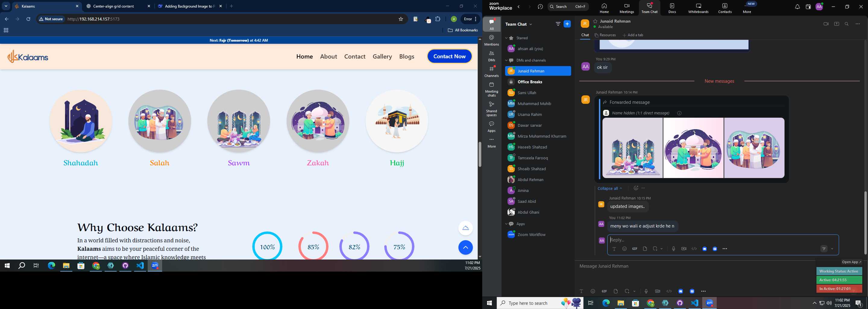868x309 pixels.
Task: Collapse the Starred section
Action: tap(506, 38)
